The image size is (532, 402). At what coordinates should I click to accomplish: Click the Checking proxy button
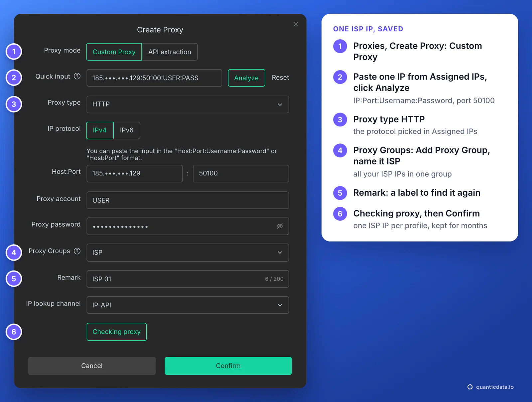coord(117,332)
